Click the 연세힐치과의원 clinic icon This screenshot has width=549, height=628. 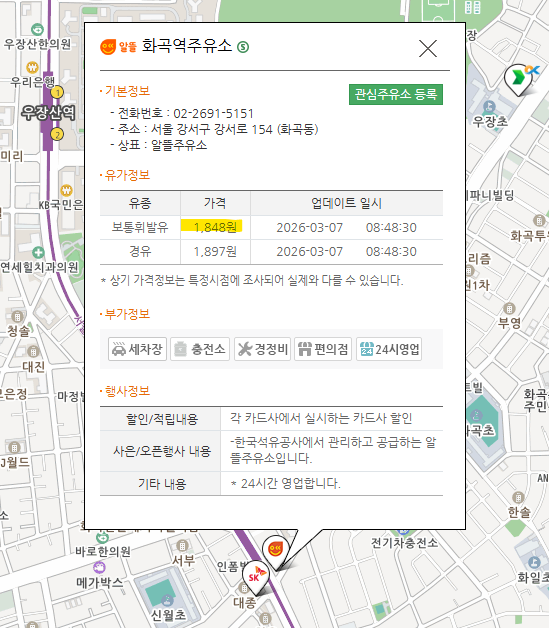click(38, 253)
